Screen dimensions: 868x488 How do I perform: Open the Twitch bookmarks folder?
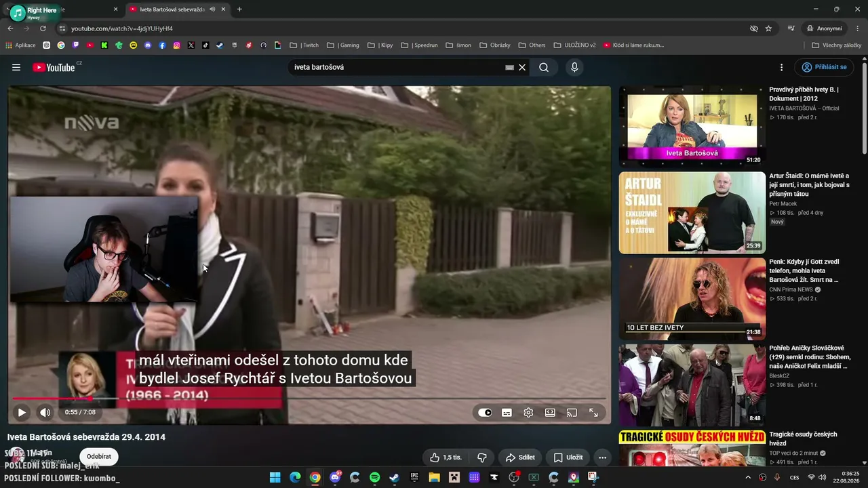point(304,45)
